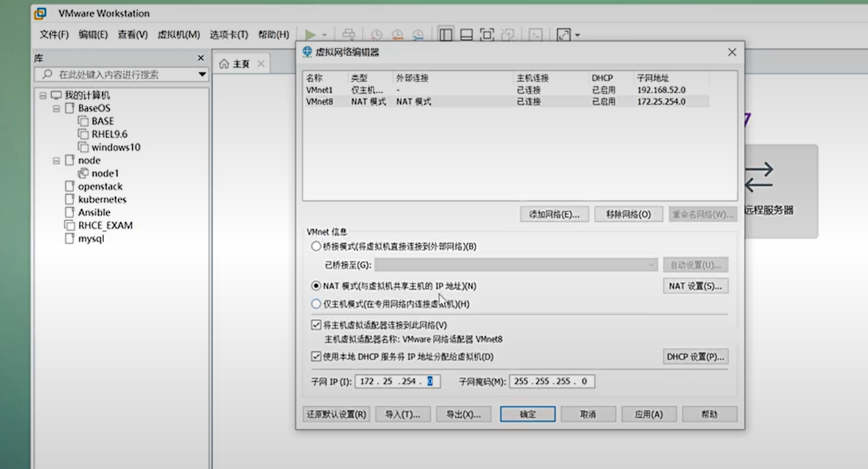Close the 主页 tab with its X
This screenshot has height=469, width=868.
click(x=261, y=64)
